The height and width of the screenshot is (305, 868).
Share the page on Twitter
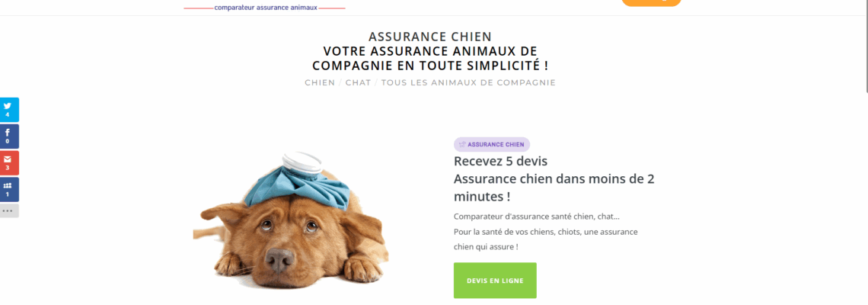9,109
